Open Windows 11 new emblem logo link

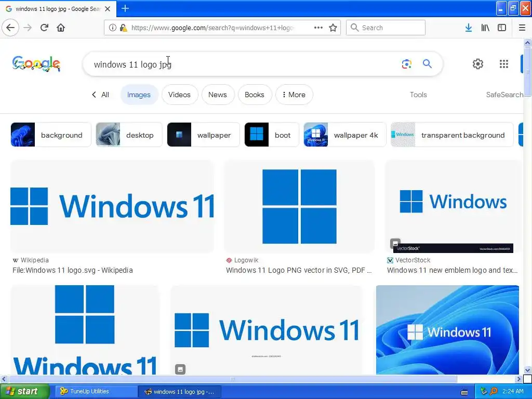pos(453,270)
